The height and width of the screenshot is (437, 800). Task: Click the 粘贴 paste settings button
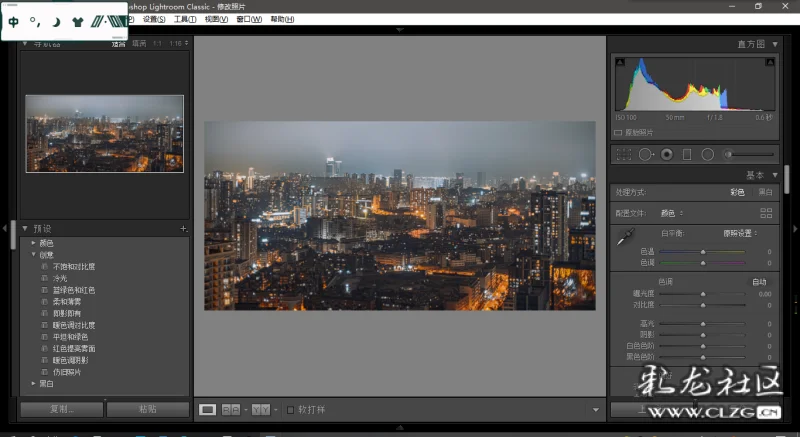pyautogui.click(x=148, y=409)
